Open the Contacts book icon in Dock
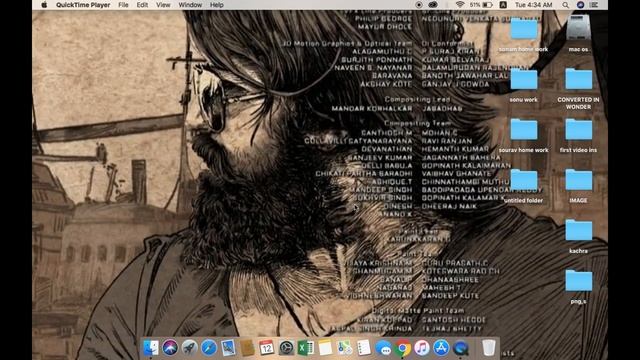This screenshot has width=640, height=360. click(x=247, y=348)
